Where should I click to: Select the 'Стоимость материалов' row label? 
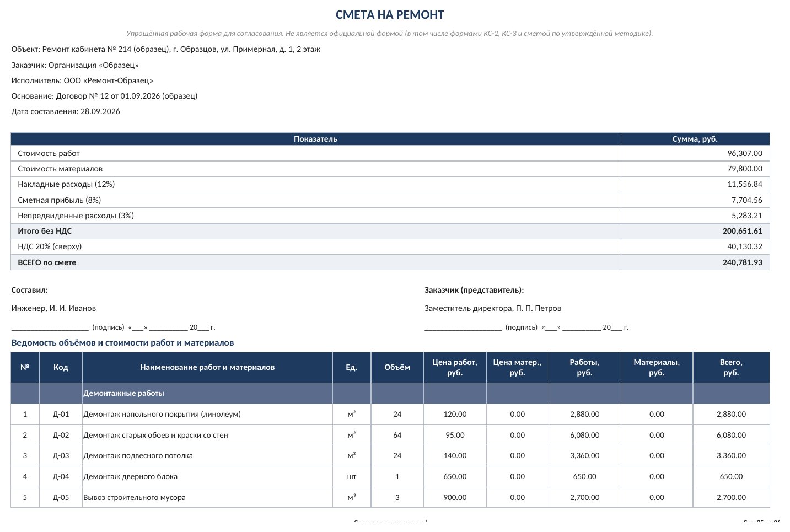(x=60, y=169)
